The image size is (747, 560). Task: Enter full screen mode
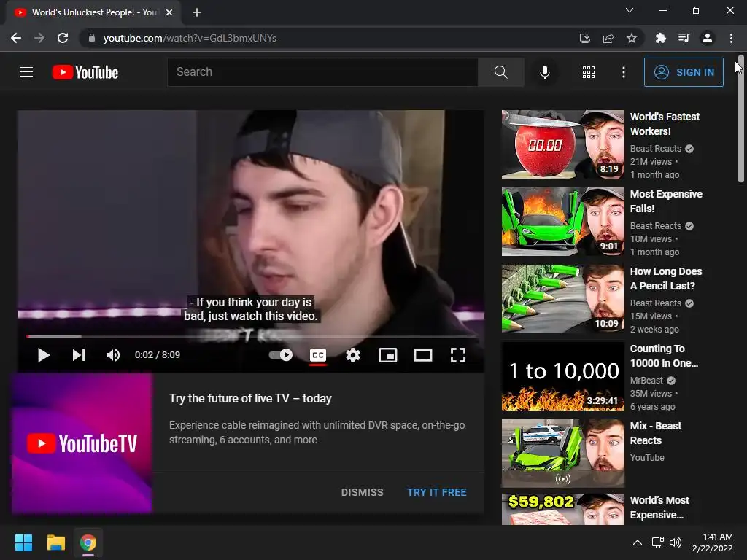tap(458, 355)
